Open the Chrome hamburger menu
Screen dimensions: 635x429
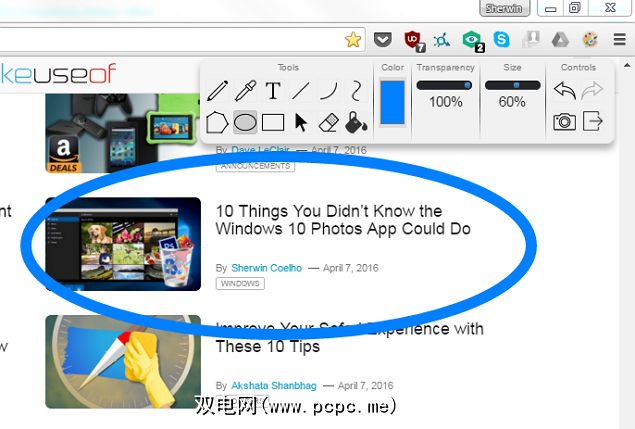620,39
